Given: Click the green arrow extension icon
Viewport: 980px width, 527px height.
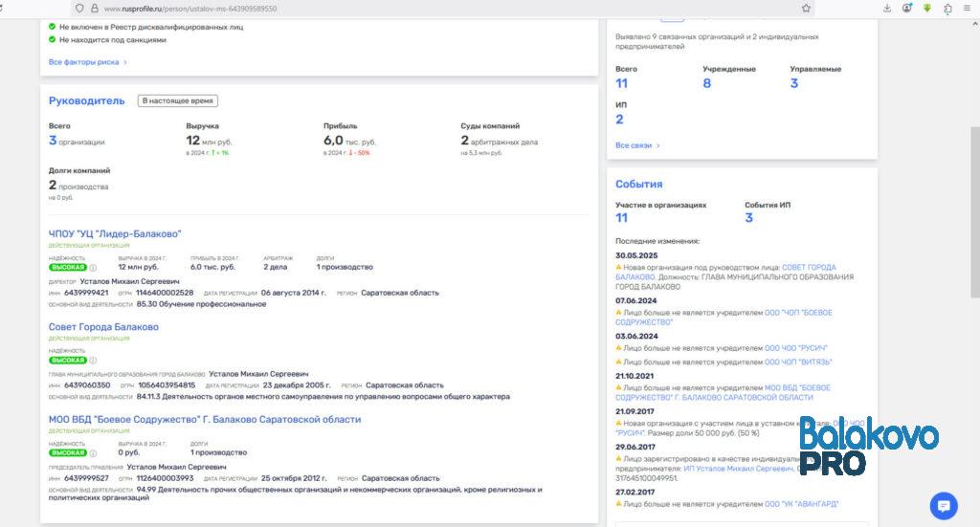Looking at the screenshot, I should [926, 8].
